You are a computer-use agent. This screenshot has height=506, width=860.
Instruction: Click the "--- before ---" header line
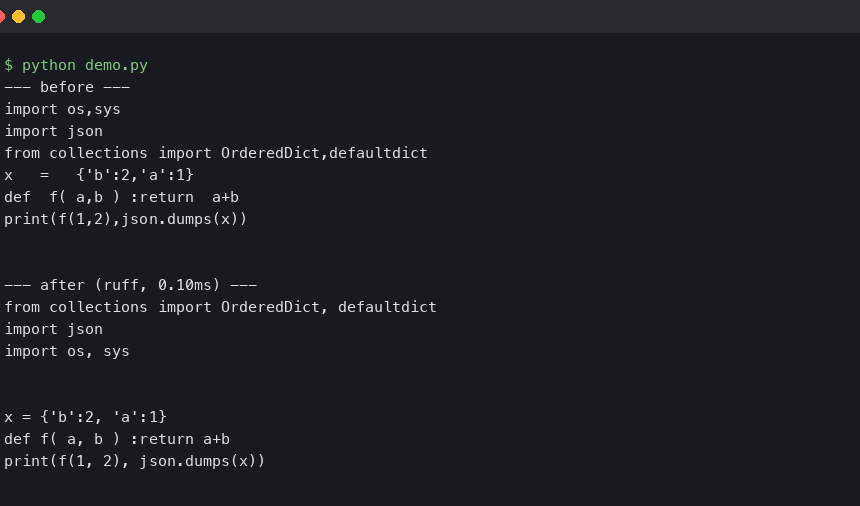pyautogui.click(x=67, y=87)
